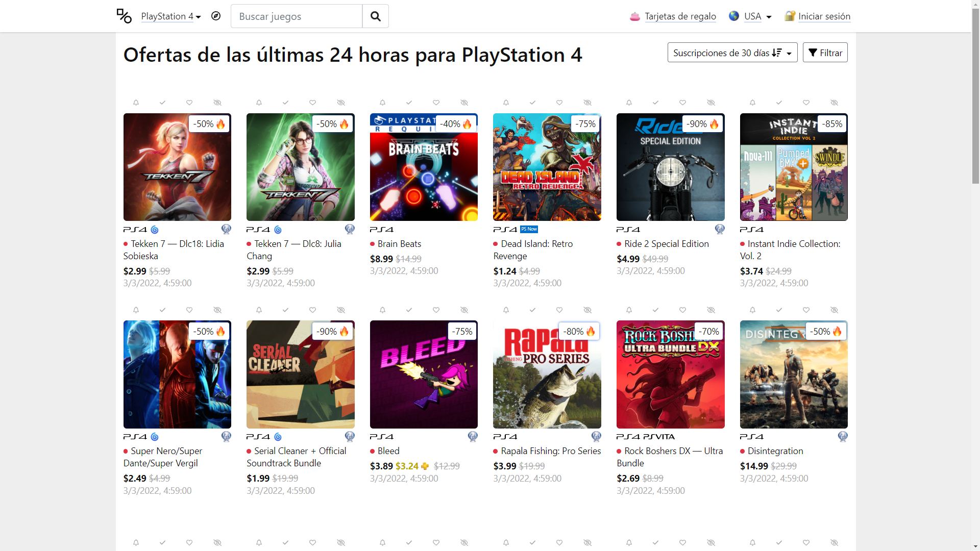980x551 pixels.
Task: Click the bell icon above Disintegration
Action: pyautogui.click(x=752, y=310)
